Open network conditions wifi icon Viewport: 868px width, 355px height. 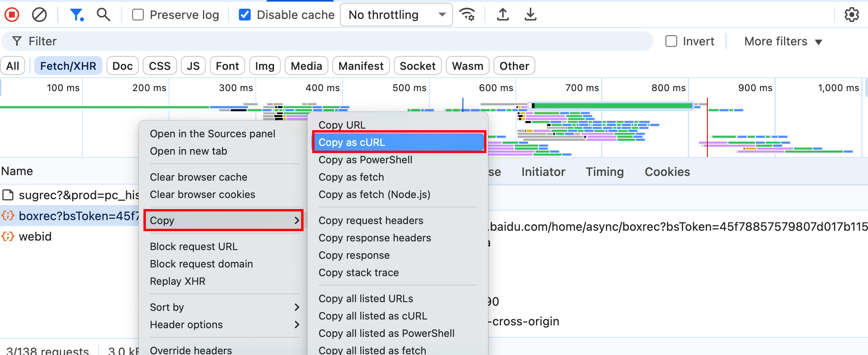(468, 15)
